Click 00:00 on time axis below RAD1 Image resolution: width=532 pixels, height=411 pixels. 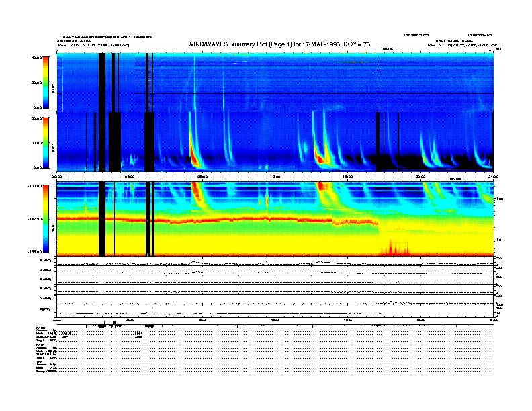56,177
